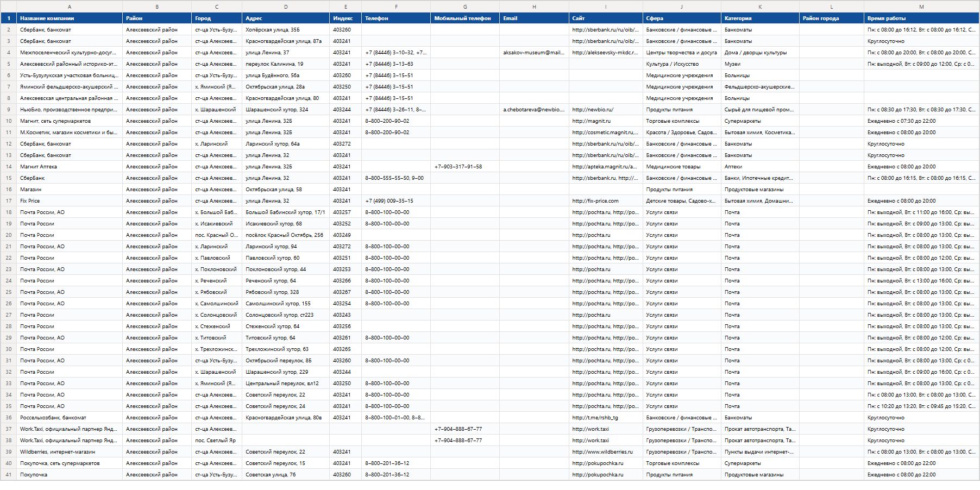Select the column E header letter
The width and height of the screenshot is (980, 490).
click(x=345, y=7)
